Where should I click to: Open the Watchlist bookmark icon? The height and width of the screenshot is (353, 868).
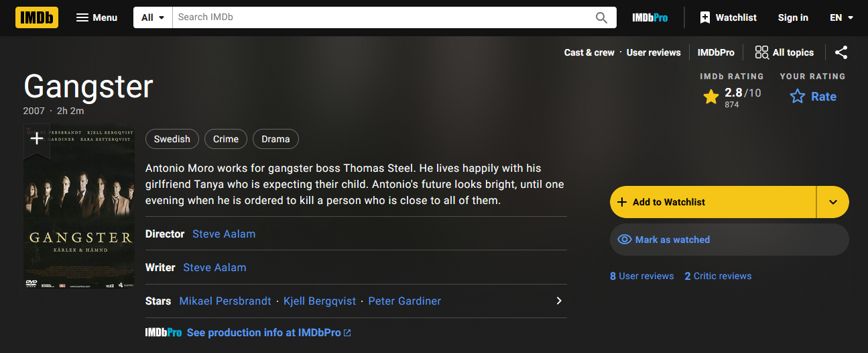pos(705,17)
